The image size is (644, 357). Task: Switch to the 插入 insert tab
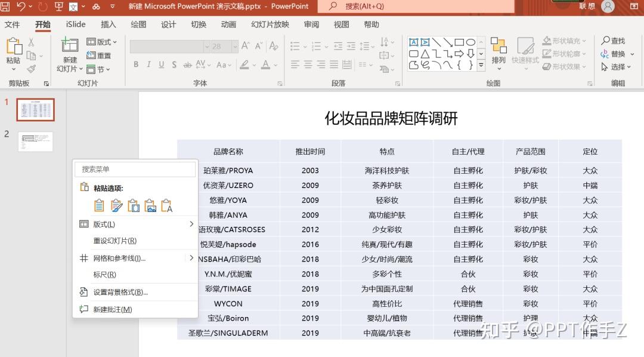point(108,24)
